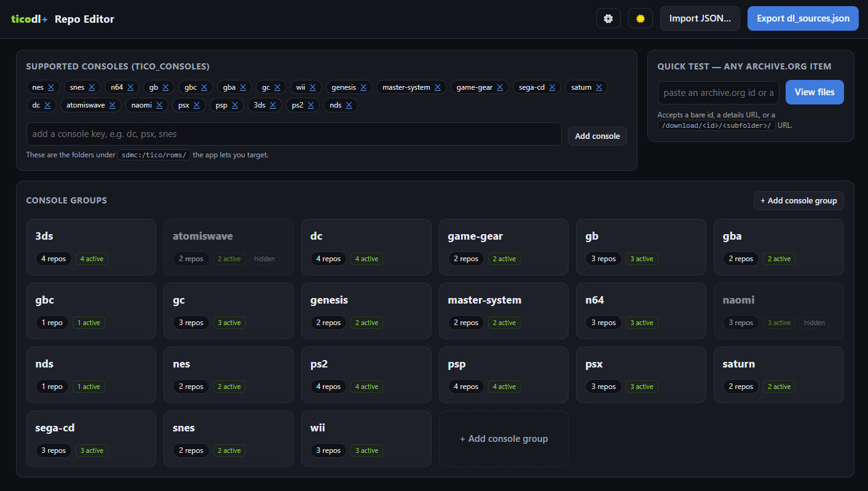Open the 3ds console group
The width and height of the screenshot is (868, 491).
pos(91,247)
